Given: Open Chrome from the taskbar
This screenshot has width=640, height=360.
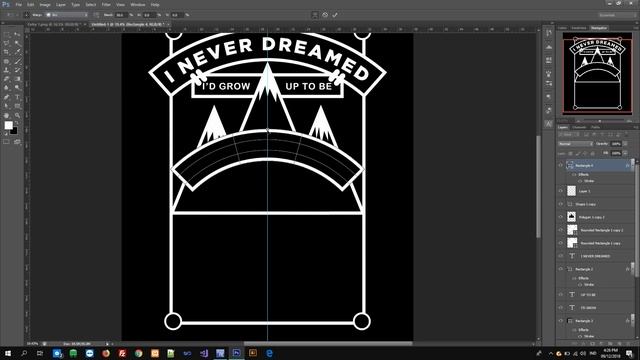Looking at the screenshot, I should (x=138, y=353).
